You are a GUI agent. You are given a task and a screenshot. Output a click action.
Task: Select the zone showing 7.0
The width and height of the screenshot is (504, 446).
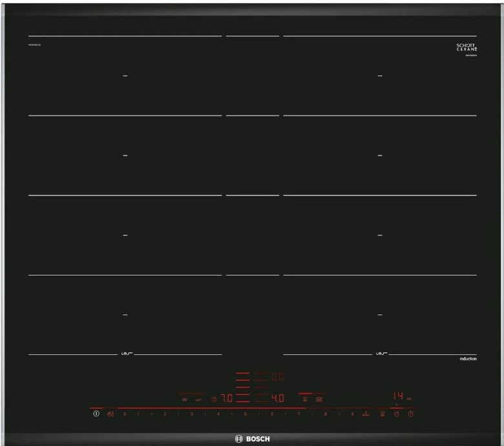[227, 399]
